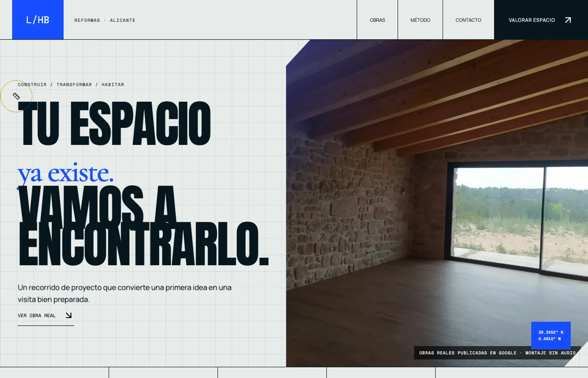Click the arrow next to VER OBRA REAL
Viewport: 588px width, 378px height.
tap(68, 315)
